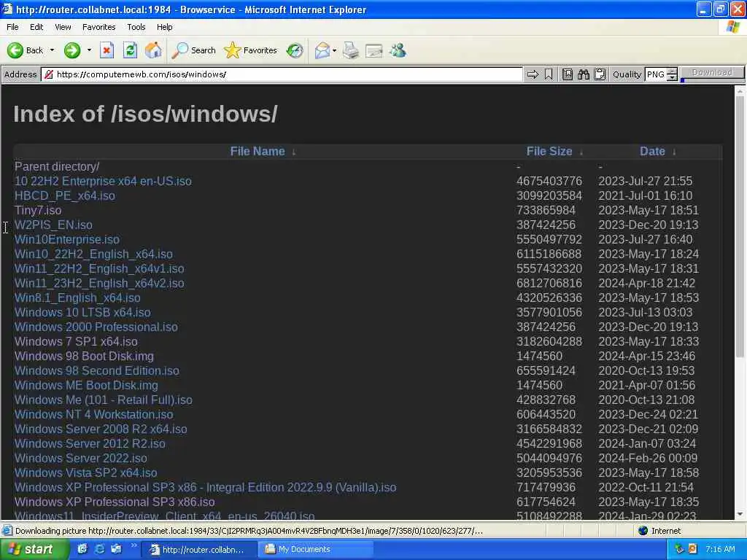Viewport: 747px width, 560px height.
Task: Click the Mail envelope icon
Action: pyautogui.click(x=322, y=50)
